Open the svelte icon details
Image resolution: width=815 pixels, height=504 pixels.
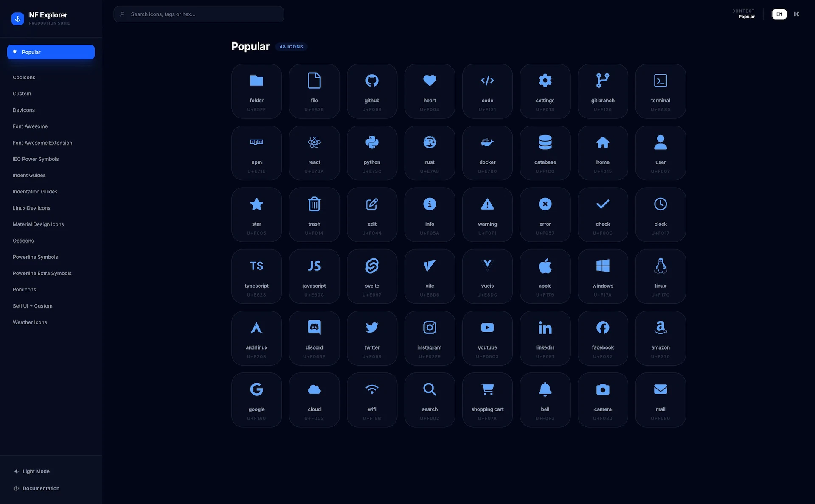tap(372, 276)
